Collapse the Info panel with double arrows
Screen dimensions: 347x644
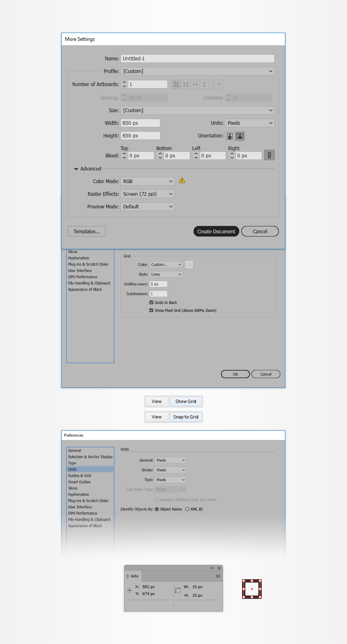(x=211, y=568)
